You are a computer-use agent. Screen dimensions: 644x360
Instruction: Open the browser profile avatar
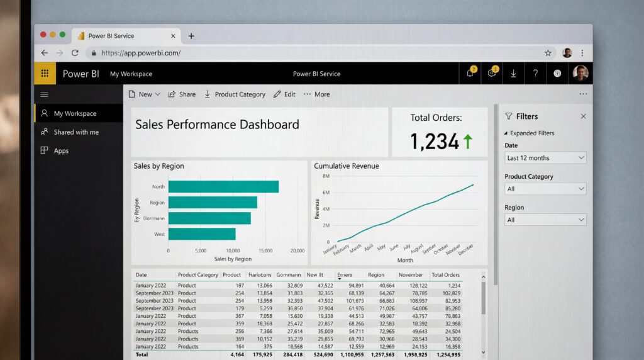click(x=567, y=53)
